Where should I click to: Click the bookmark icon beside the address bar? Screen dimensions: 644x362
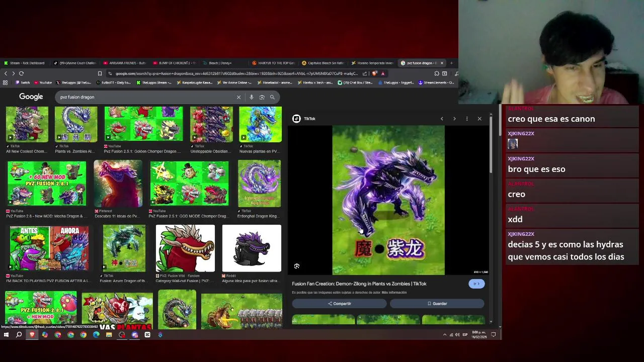tap(100, 73)
